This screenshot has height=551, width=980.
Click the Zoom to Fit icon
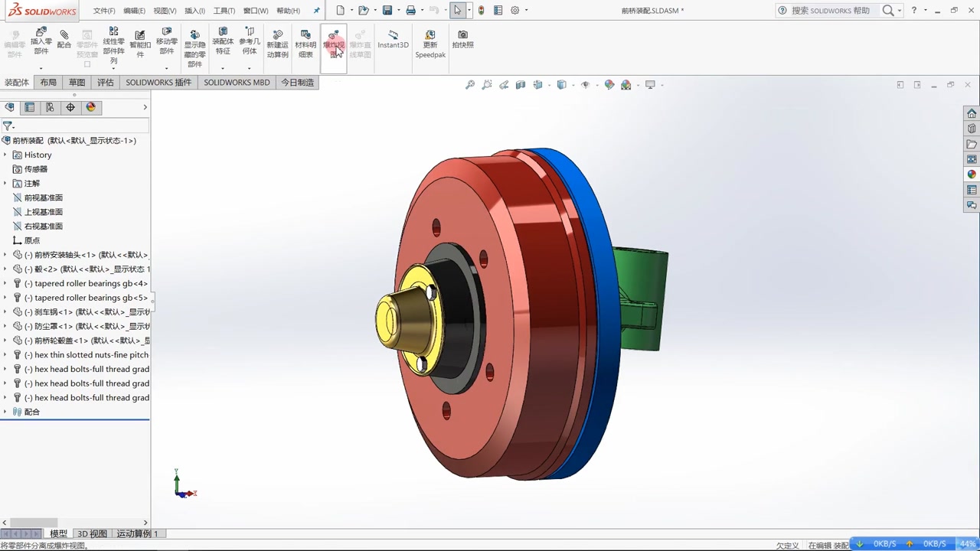coord(470,85)
